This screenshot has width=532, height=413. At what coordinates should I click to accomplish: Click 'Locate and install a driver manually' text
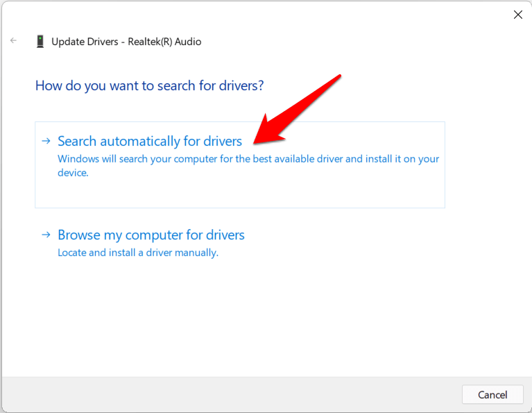(x=138, y=253)
